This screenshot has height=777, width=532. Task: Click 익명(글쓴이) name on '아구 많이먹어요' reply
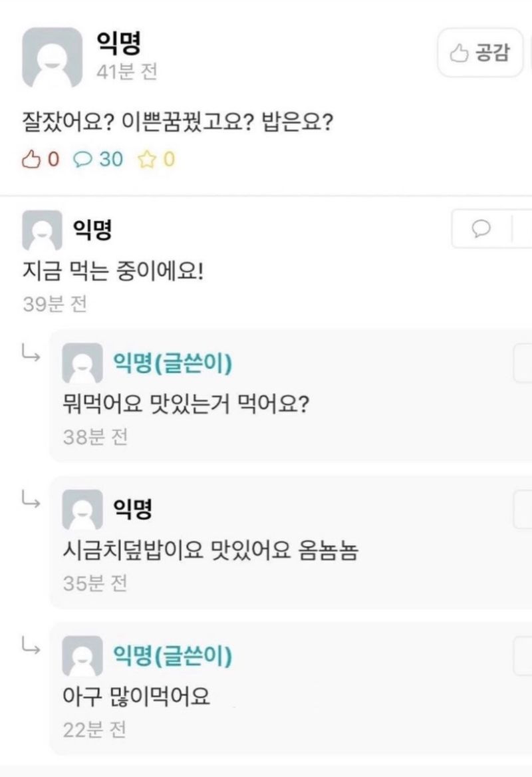[172, 655]
